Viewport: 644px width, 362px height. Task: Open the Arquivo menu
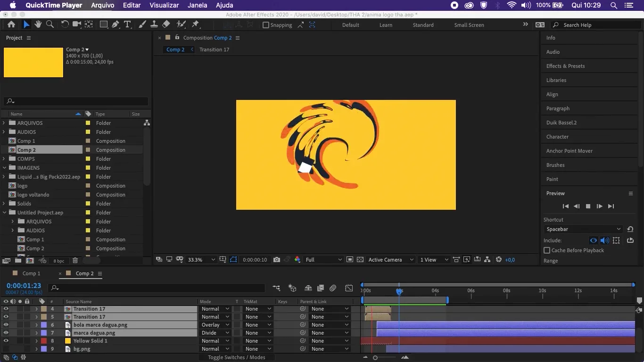103,5
